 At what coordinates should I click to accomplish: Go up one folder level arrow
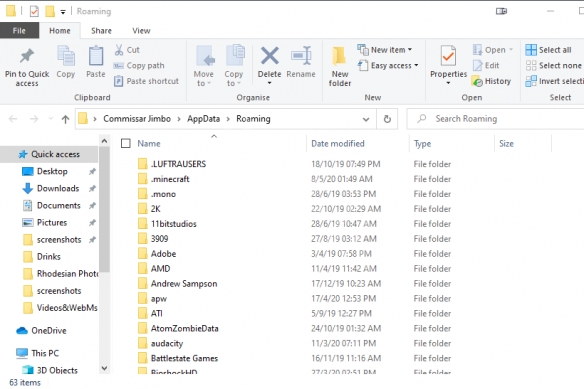point(65,119)
